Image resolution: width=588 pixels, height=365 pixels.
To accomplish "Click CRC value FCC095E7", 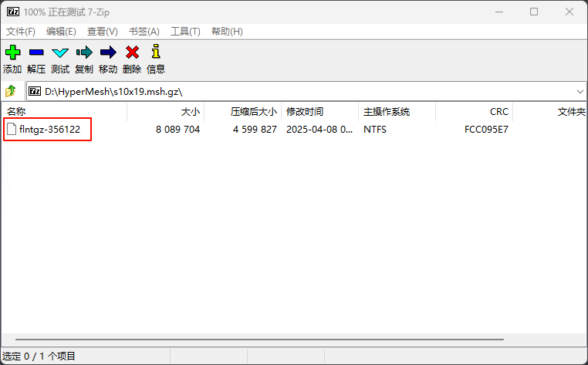I will 486,130.
